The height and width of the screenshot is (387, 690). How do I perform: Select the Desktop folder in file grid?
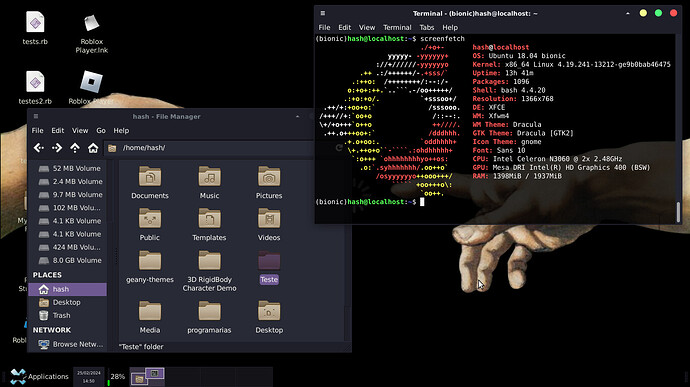tap(269, 317)
